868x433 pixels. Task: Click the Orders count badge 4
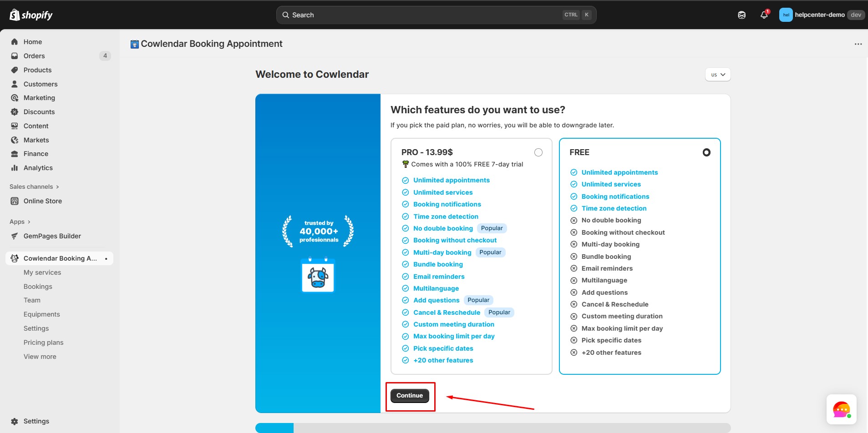pos(105,56)
